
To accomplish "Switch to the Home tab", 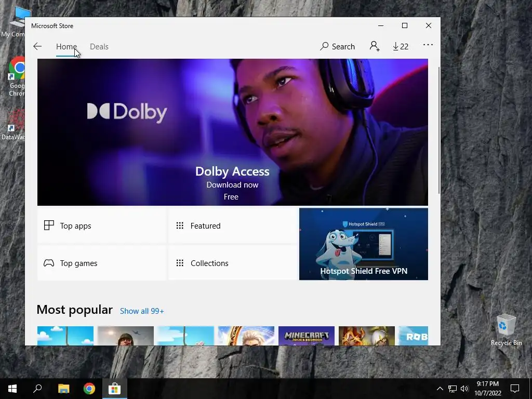I will pyautogui.click(x=66, y=46).
